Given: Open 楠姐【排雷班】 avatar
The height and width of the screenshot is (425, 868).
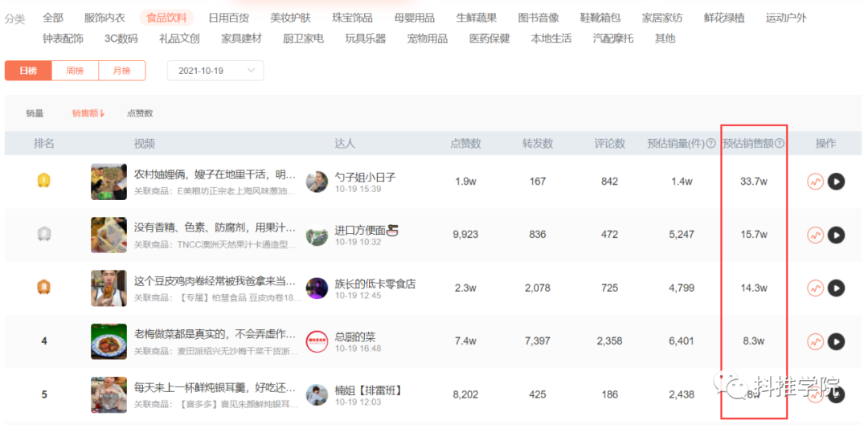Looking at the screenshot, I should tap(317, 395).
